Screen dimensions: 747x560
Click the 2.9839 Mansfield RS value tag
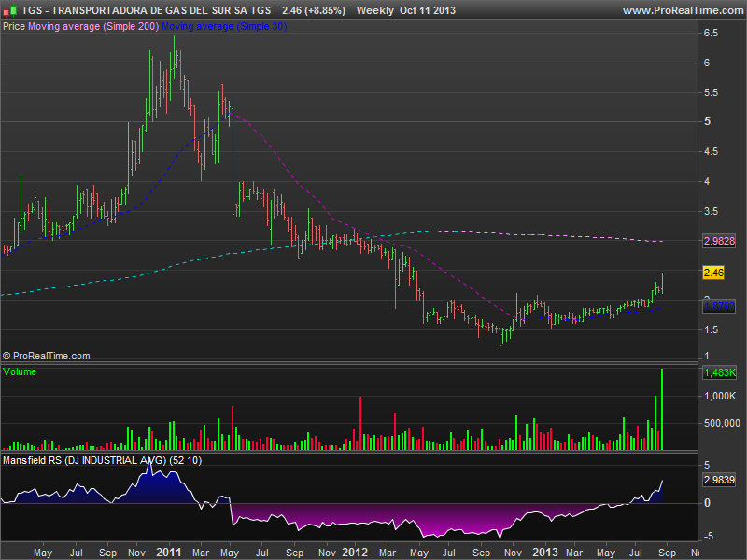click(x=719, y=480)
